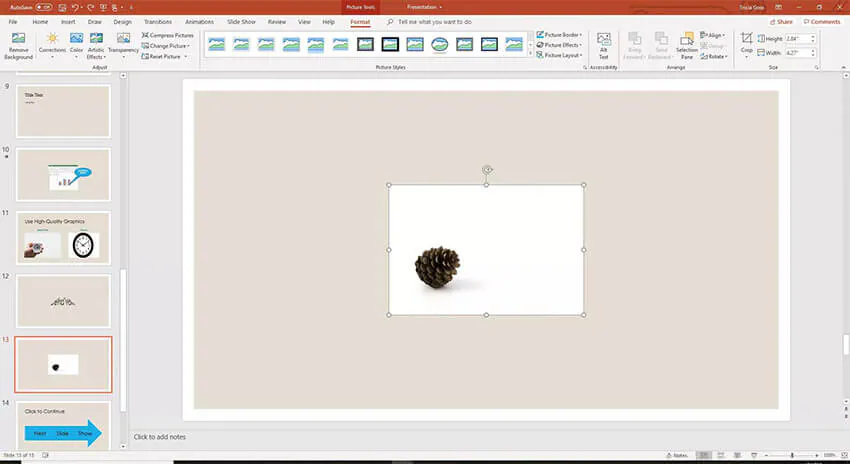Viewport: 850px width, 464px height.
Task: Apply the first picture style thumbnail
Action: tap(216, 44)
